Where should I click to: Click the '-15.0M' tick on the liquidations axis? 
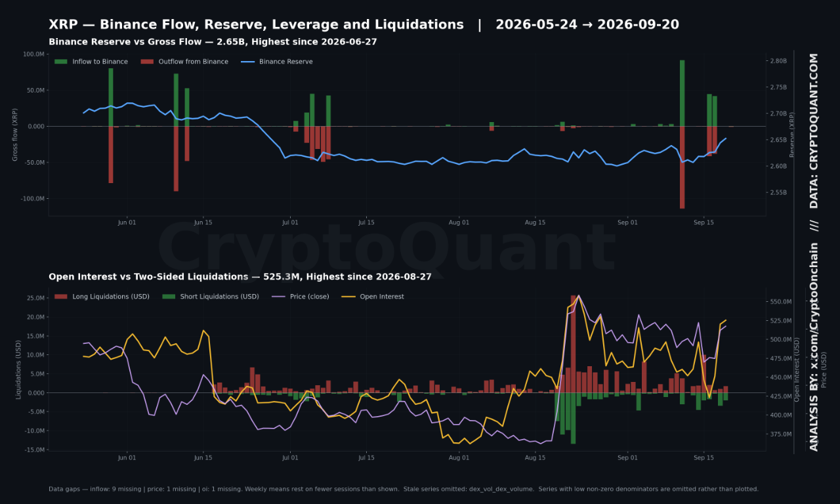pos(33,450)
